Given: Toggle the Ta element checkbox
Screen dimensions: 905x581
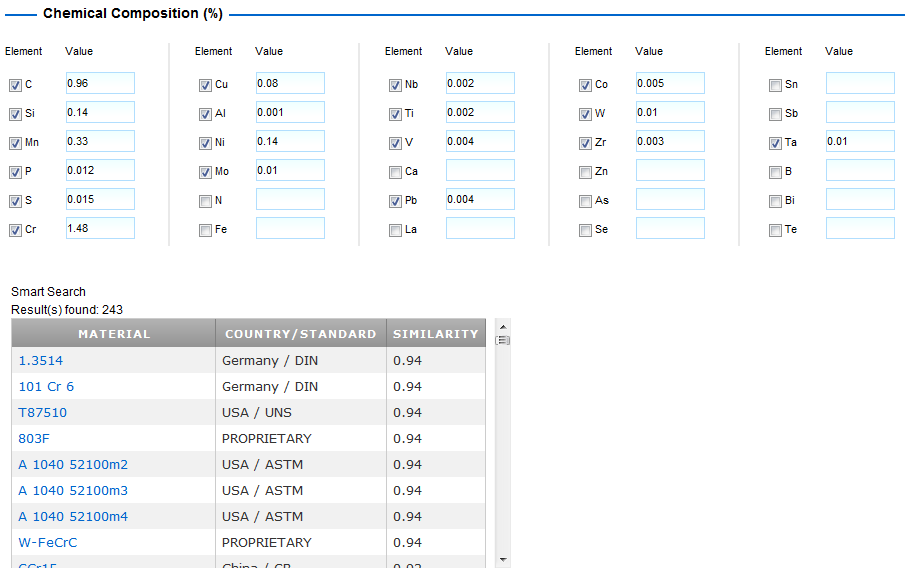Looking at the screenshot, I should pos(775,143).
